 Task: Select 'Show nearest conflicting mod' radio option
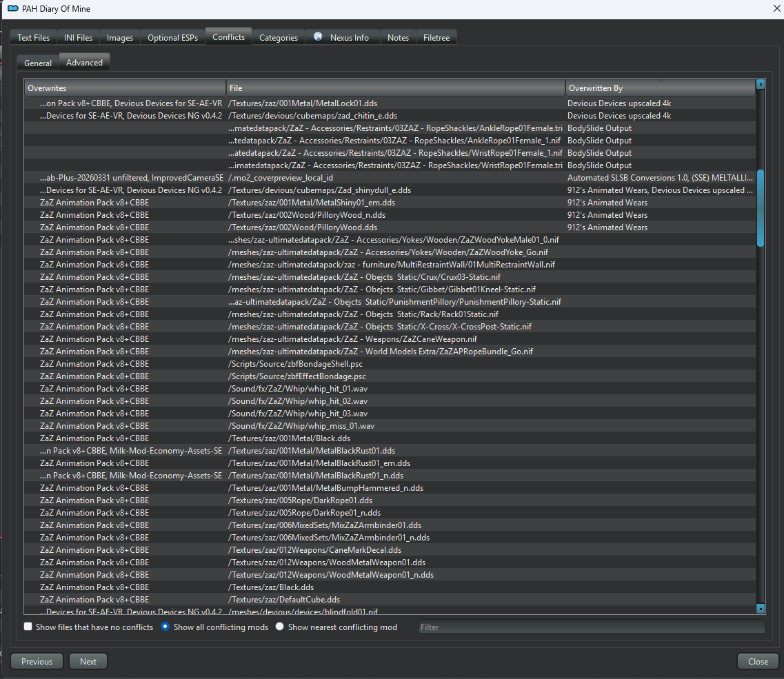click(x=279, y=627)
